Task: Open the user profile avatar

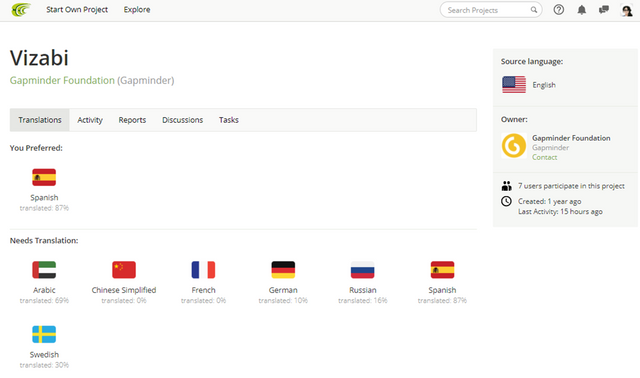Action: pos(627,10)
